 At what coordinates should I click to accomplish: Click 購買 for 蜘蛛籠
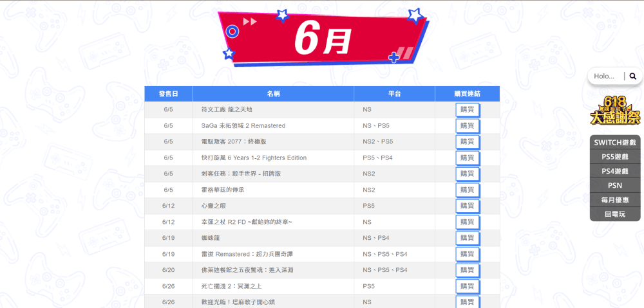point(467,238)
